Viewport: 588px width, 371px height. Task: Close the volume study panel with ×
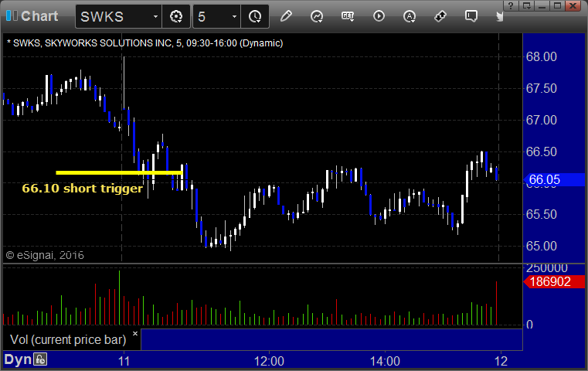coord(135,333)
